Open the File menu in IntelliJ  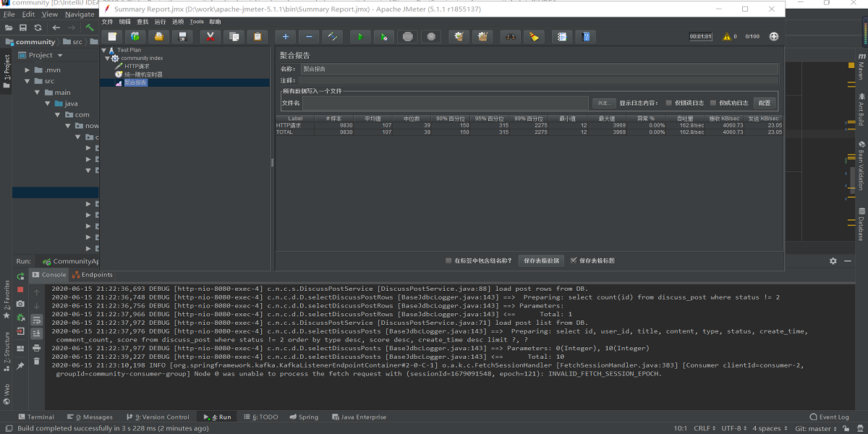click(x=9, y=14)
